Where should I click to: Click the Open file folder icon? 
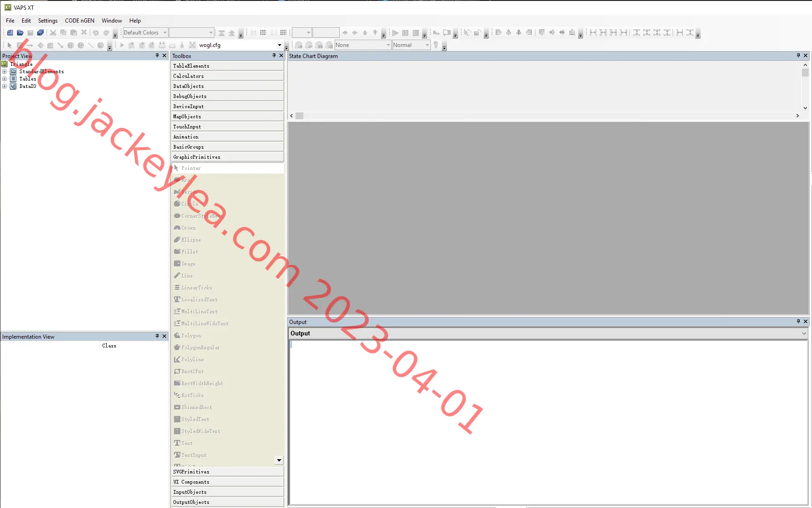(20, 33)
